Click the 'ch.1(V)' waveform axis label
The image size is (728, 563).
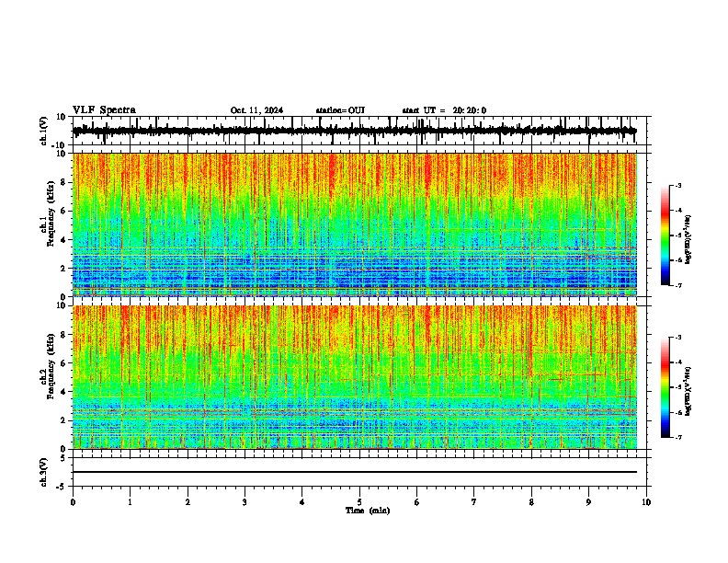click(x=44, y=131)
